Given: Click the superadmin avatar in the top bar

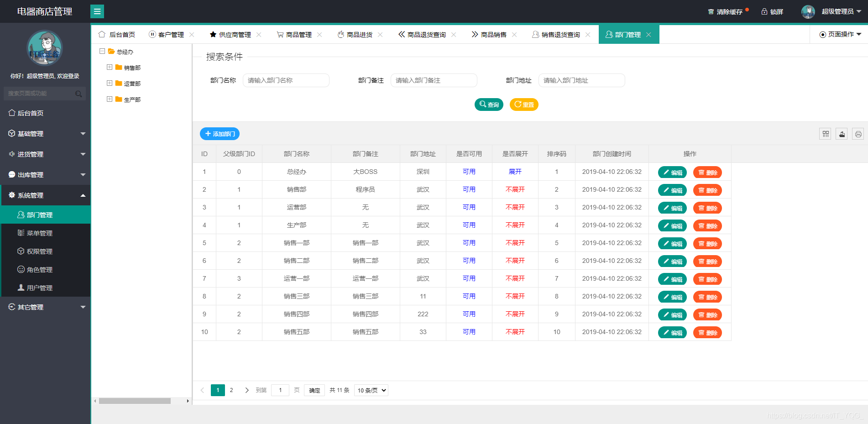Looking at the screenshot, I should click(808, 11).
